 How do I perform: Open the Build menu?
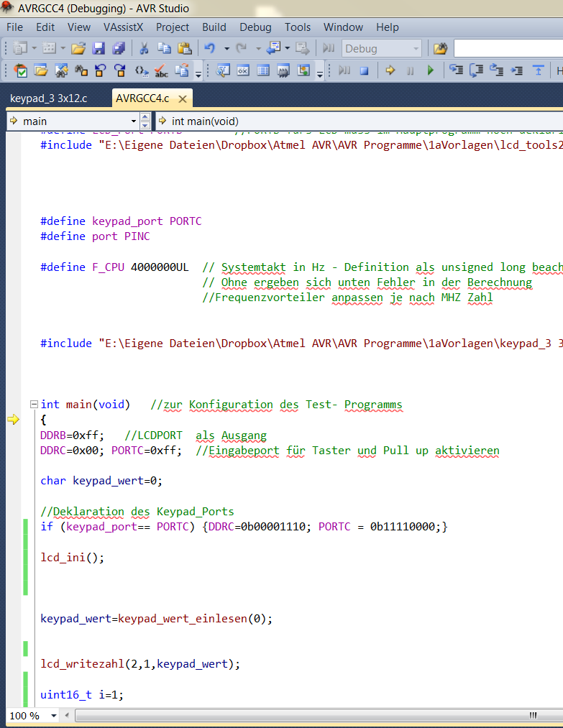(214, 27)
